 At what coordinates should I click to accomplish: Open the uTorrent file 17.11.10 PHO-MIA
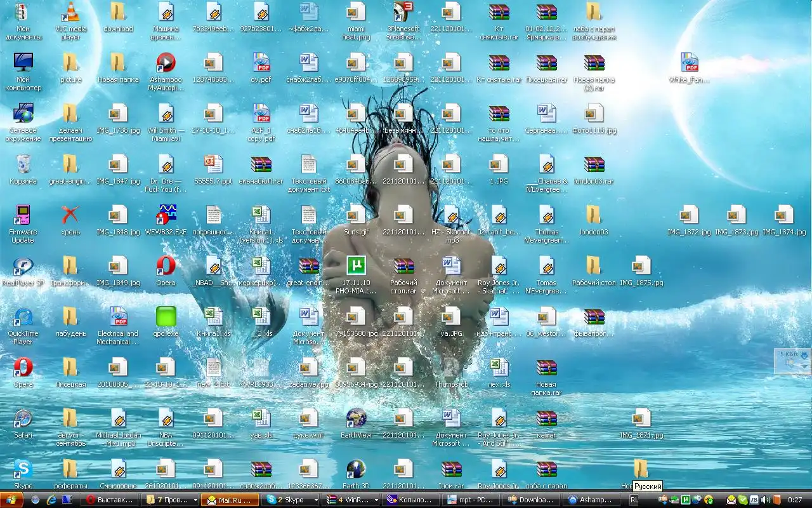356,266
